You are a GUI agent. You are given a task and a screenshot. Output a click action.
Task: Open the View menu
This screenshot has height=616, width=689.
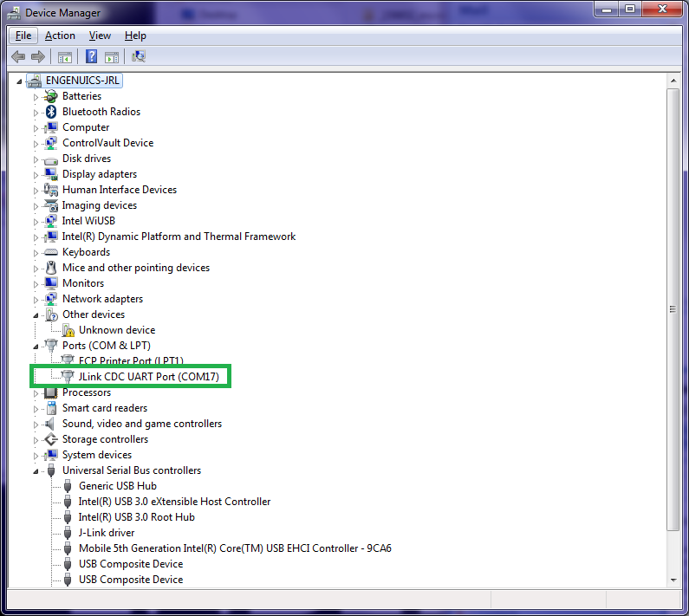point(100,36)
